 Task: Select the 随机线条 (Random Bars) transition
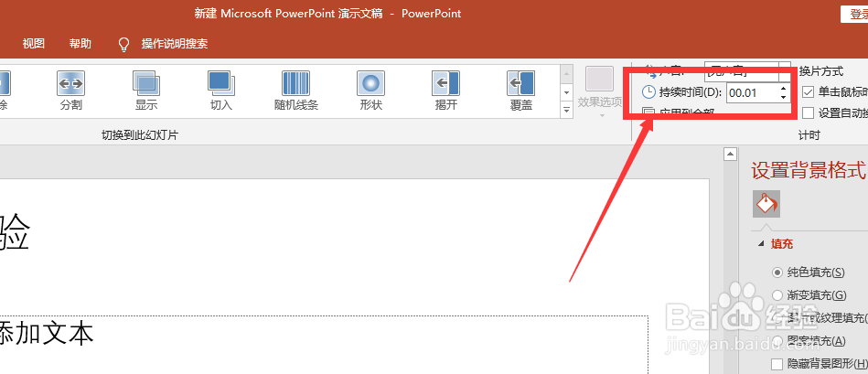[x=296, y=91]
